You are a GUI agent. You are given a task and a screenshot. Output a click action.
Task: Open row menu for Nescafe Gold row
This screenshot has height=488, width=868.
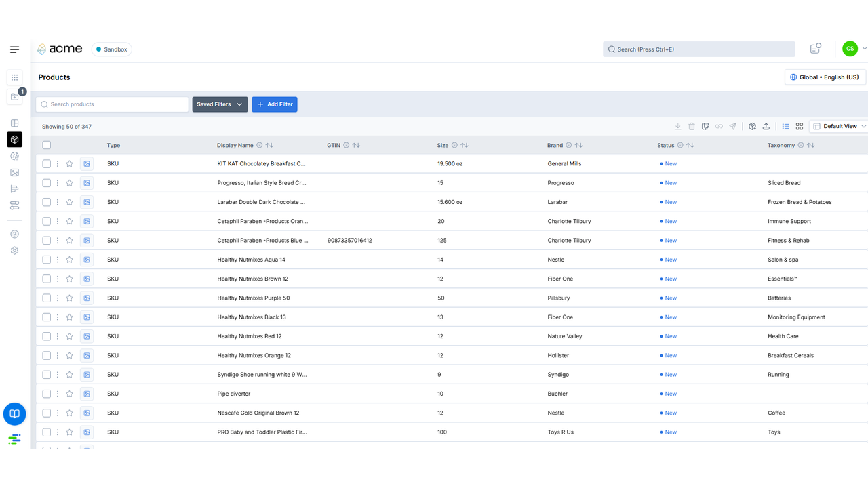pyautogui.click(x=58, y=413)
